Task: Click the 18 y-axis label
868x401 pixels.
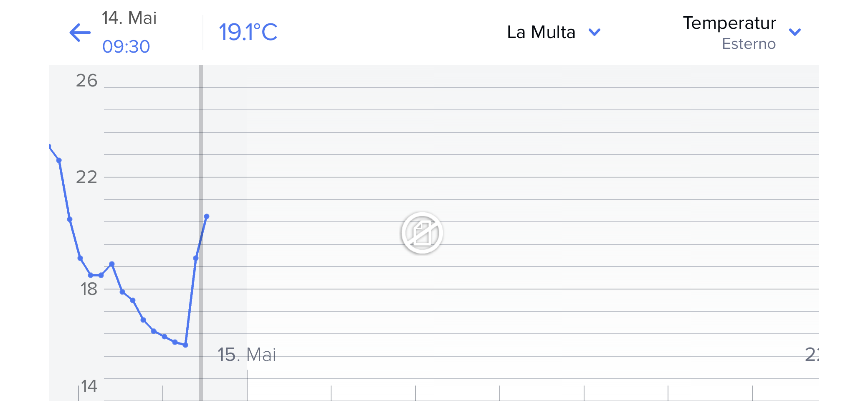Action: tap(89, 289)
